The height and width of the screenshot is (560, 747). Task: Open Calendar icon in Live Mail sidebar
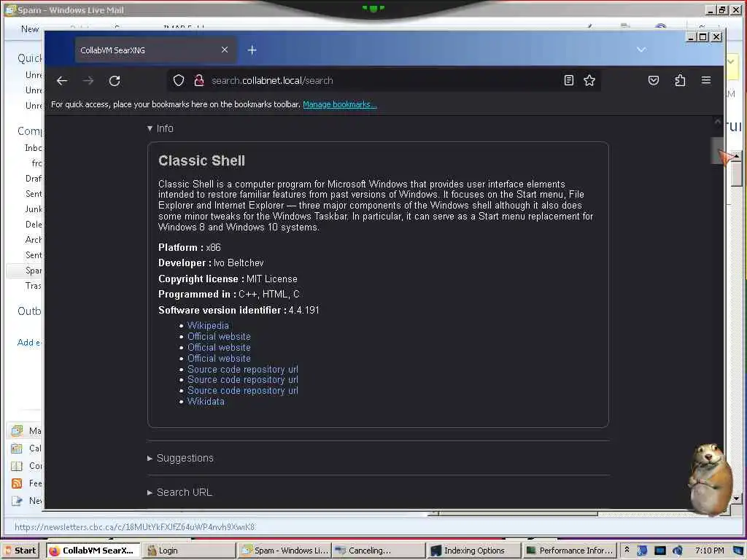[x=17, y=448]
